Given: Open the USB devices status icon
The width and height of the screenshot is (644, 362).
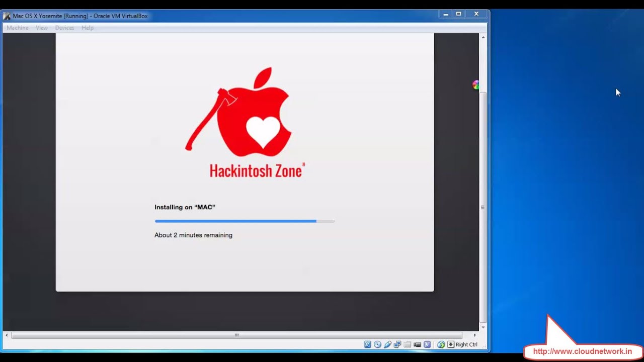Looking at the screenshot, I should pos(387,344).
